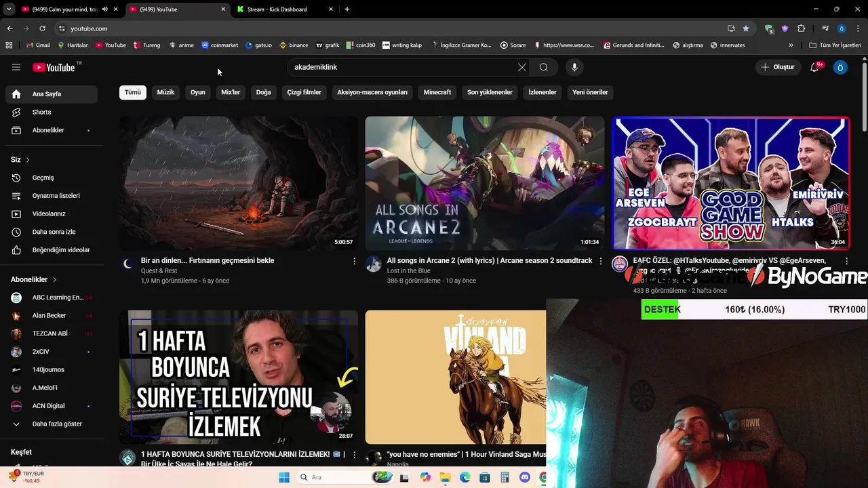Switch to the Stream - Kick Dashboard tab
Viewport: 868px width, 488px height.
(x=283, y=9)
